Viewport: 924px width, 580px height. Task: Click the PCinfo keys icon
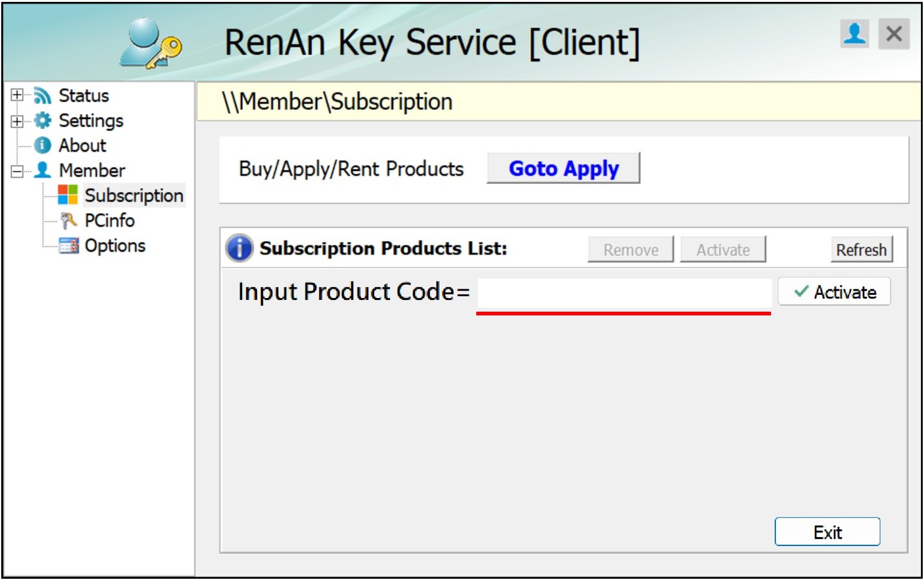pos(68,220)
